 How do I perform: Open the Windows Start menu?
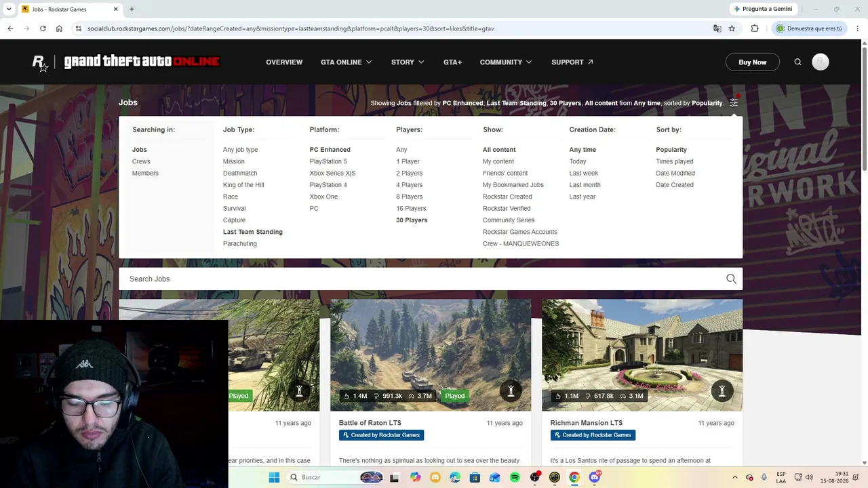click(274, 477)
